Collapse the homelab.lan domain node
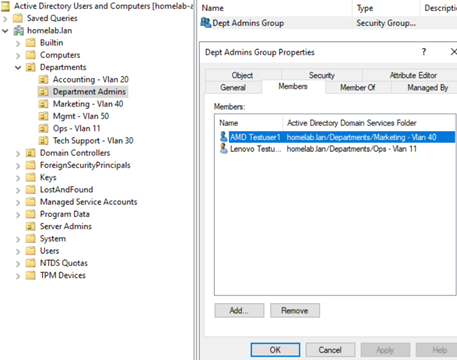The height and width of the screenshot is (360, 457). [x=5, y=31]
